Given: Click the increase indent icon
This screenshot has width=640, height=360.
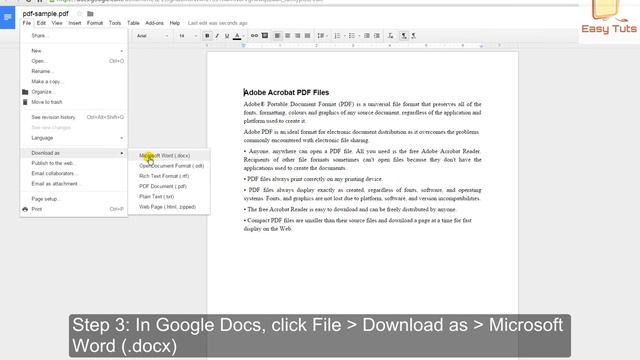Looking at the screenshot, I should (377, 36).
